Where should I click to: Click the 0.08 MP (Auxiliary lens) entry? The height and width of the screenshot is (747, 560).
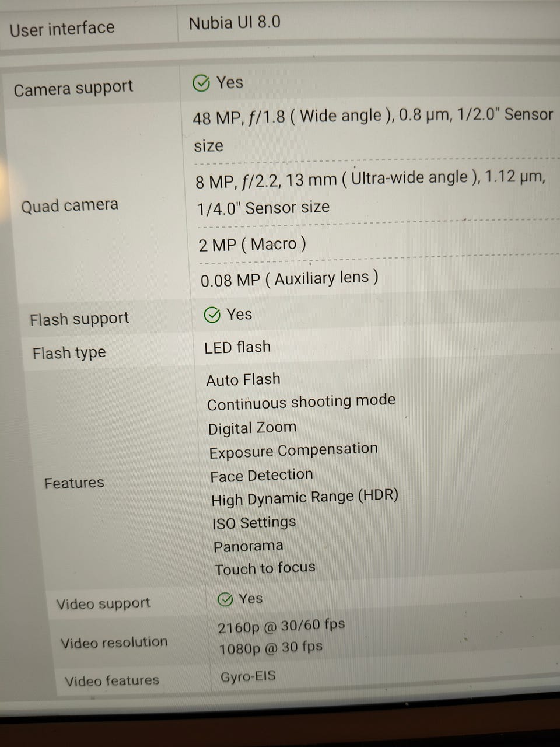[x=289, y=279]
